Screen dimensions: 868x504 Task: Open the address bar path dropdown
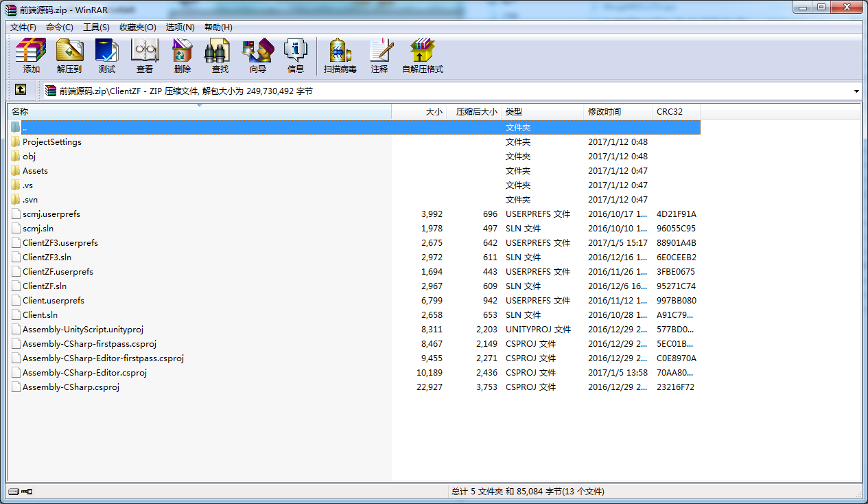point(856,91)
